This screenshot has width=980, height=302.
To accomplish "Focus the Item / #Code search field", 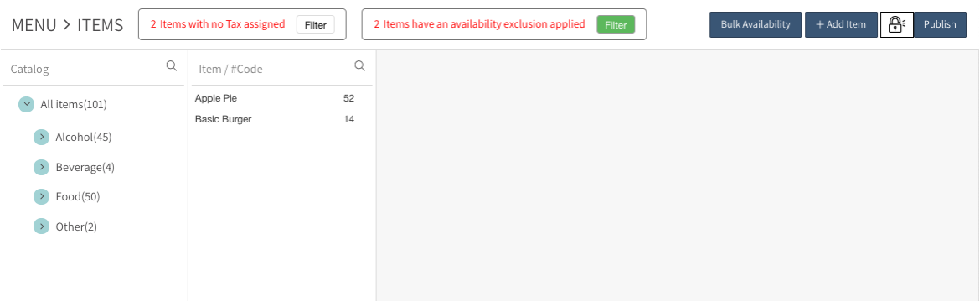I will (x=272, y=69).
